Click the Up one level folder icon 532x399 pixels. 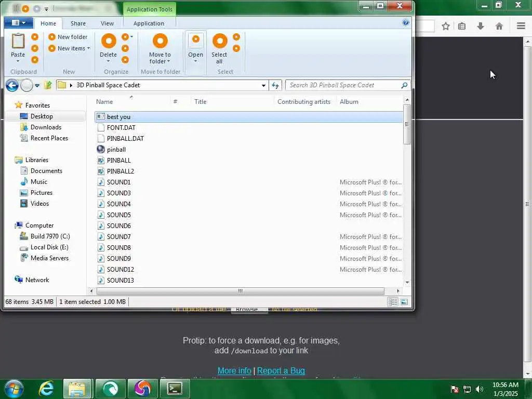click(48, 85)
